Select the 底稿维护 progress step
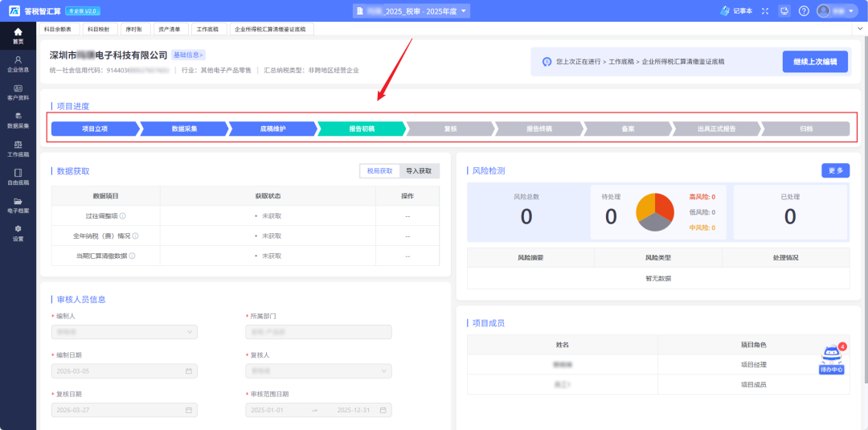 tap(273, 129)
